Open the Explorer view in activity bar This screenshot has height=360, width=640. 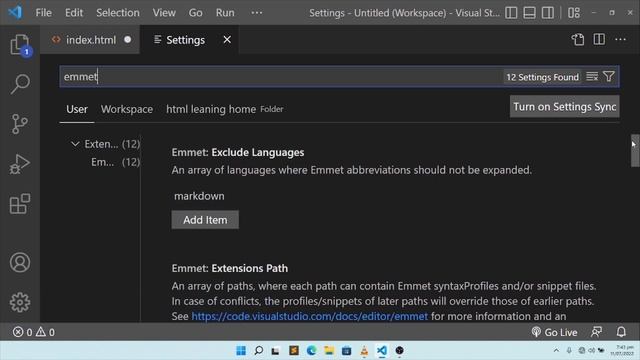pyautogui.click(x=20, y=44)
